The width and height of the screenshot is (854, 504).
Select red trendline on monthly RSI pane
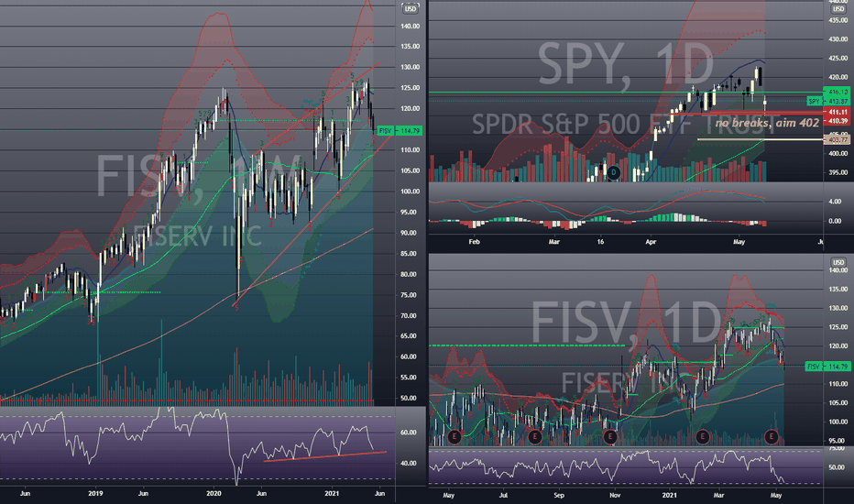[x=325, y=456]
